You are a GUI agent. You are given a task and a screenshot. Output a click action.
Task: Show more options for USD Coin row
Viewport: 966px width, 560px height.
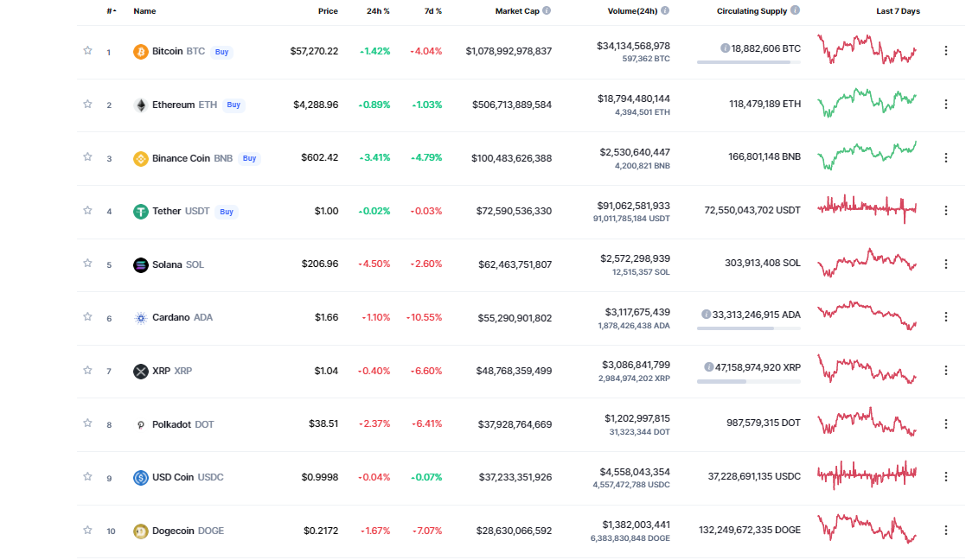point(945,477)
